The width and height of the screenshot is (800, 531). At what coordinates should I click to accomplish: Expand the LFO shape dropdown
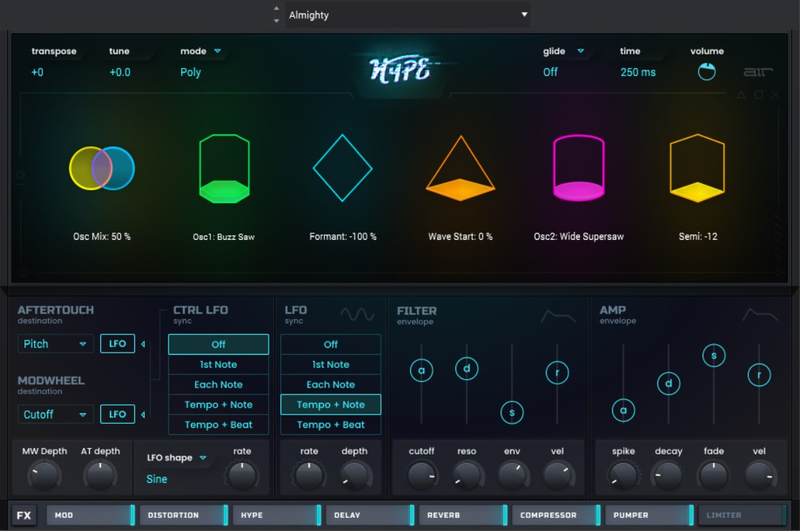(x=177, y=458)
